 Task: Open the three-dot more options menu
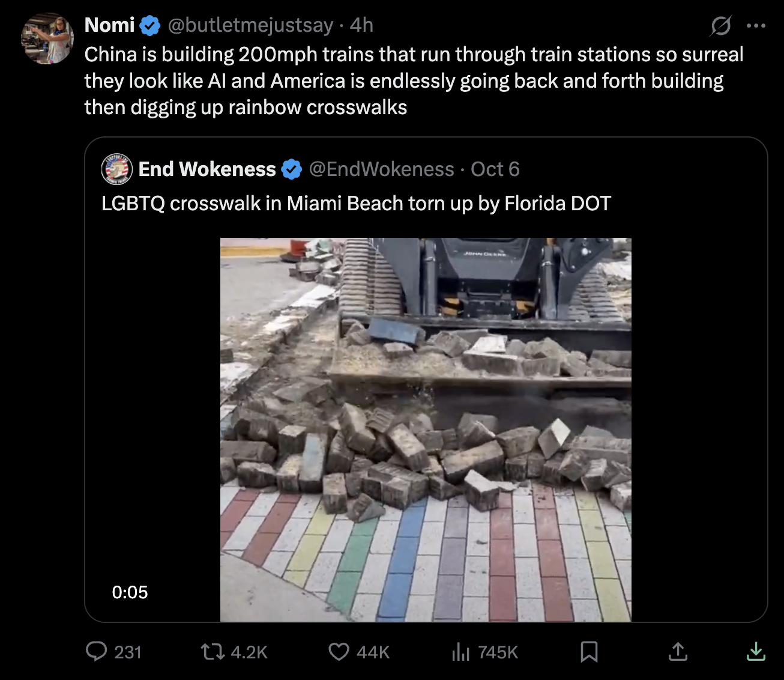tap(756, 26)
